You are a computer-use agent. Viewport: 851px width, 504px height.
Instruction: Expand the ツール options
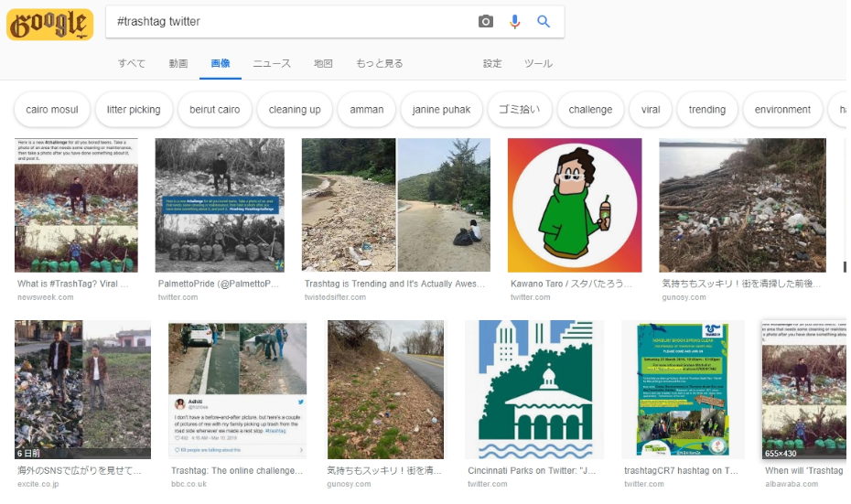coord(538,63)
